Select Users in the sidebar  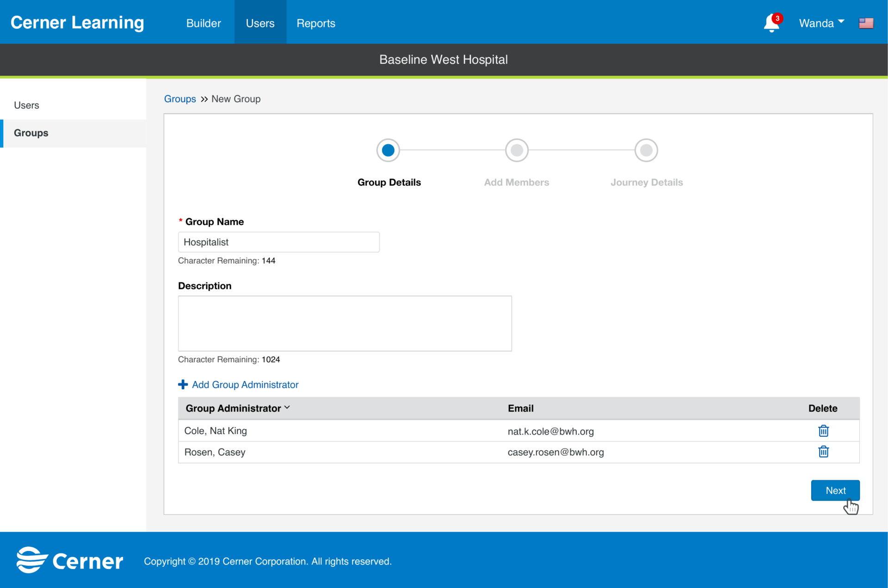[x=73, y=105]
